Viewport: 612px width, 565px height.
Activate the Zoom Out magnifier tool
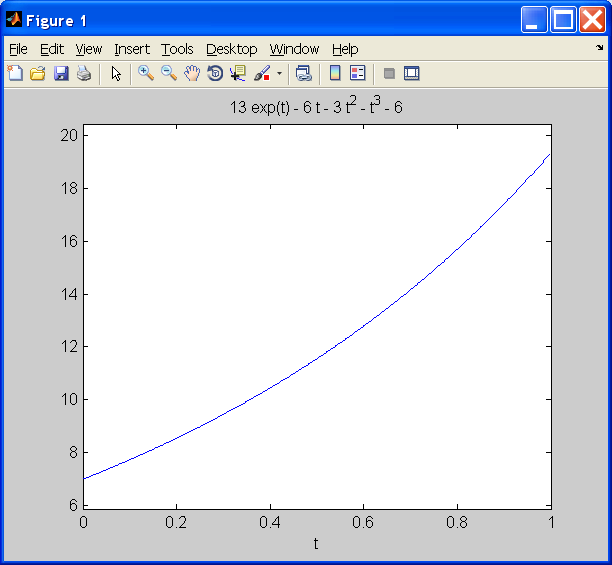169,73
